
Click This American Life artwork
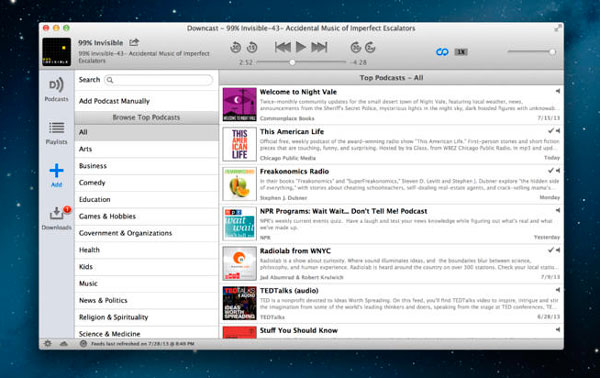(x=240, y=144)
